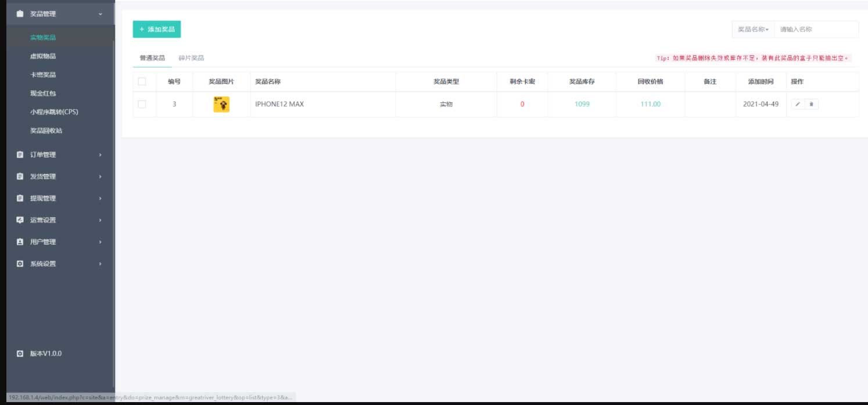Click the 系统设置 menu label
Screen dimensions: 868x405
pos(43,264)
